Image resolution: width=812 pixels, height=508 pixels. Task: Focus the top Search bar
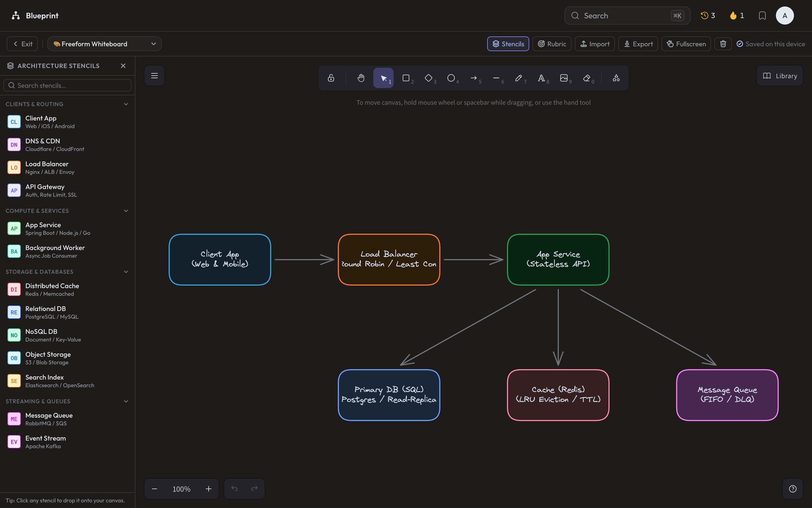[x=627, y=16]
